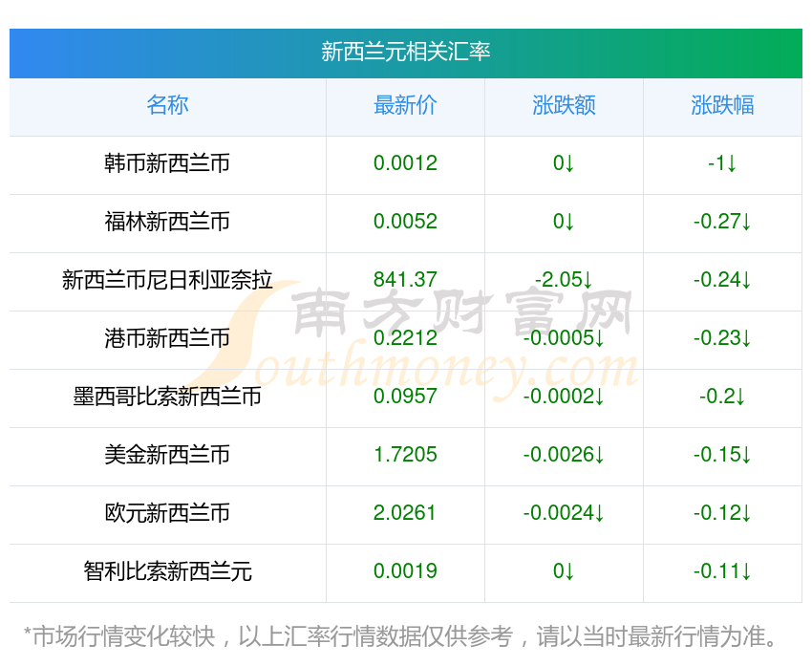Click the 涨跌幅 column header
This screenshot has height=666, width=812.
(722, 105)
